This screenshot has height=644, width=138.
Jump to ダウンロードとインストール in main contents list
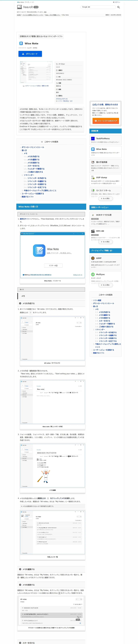33,147
